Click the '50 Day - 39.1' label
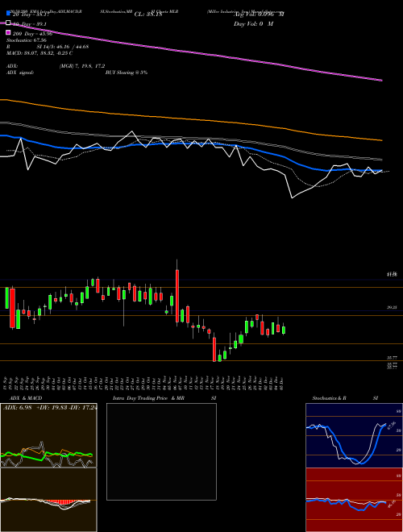The width and height of the screenshot is (403, 532). pyautogui.click(x=30, y=23)
